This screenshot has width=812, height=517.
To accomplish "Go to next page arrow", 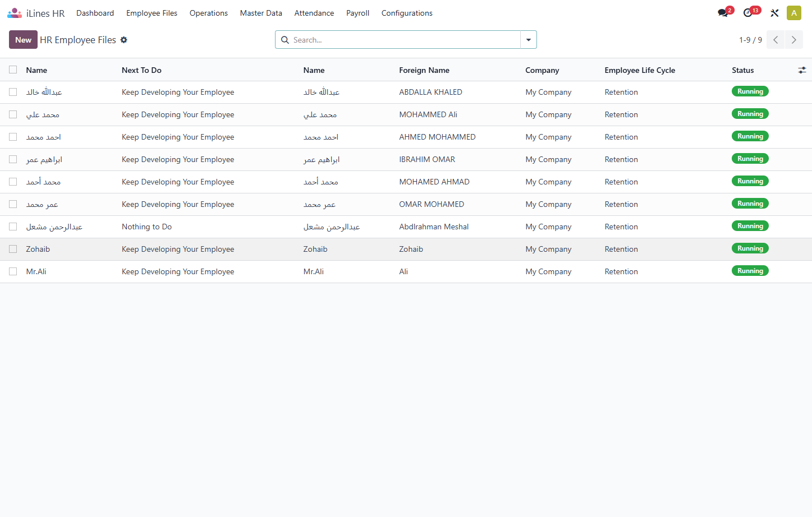I will pyautogui.click(x=793, y=40).
